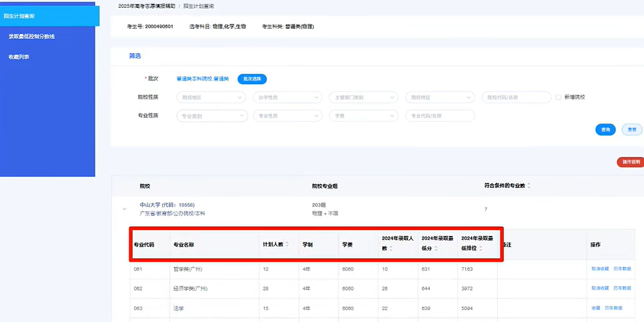Click the major code 061 cell
Screen dimensions: 644x322
click(x=138, y=269)
